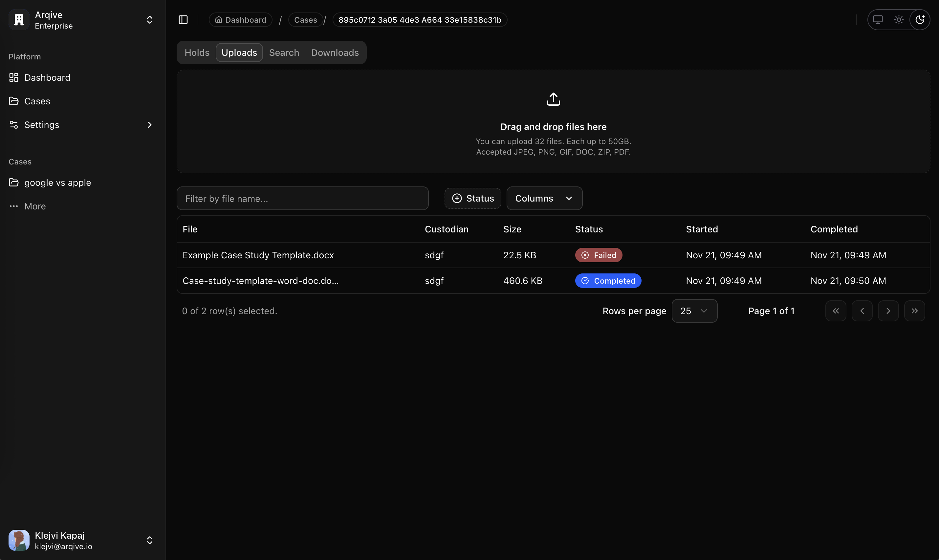Click the Status filter button

472,198
